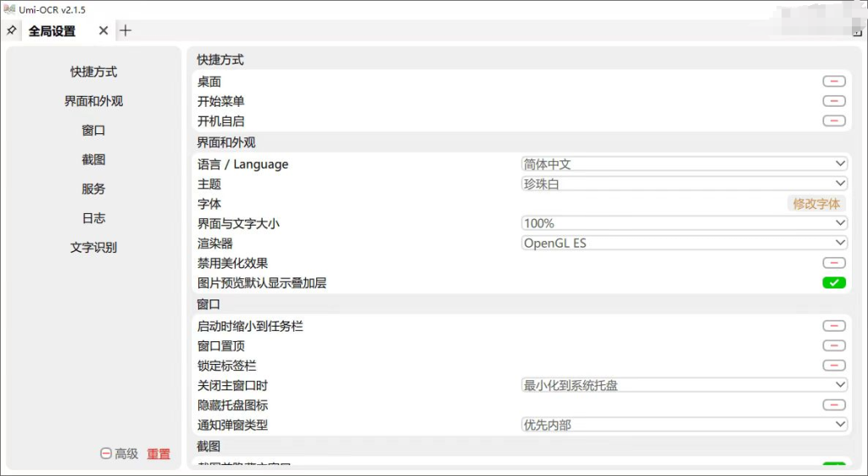Click the pin icon beside the 全局设置 tab

(11, 31)
